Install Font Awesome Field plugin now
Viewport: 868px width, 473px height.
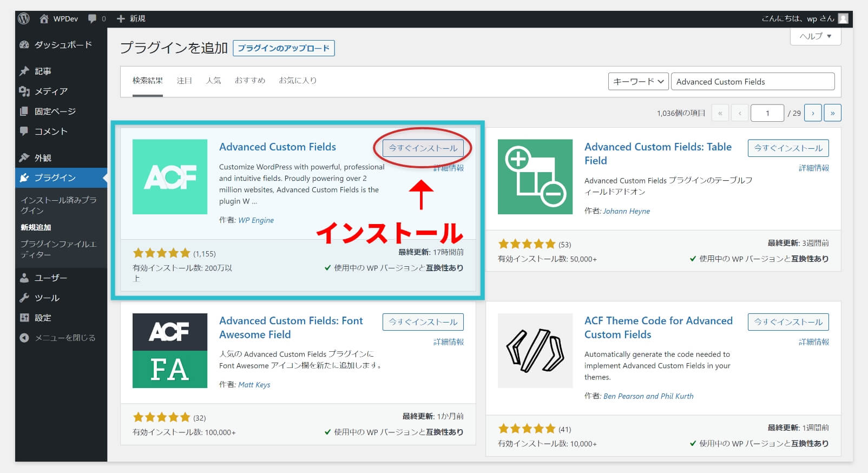coord(423,322)
